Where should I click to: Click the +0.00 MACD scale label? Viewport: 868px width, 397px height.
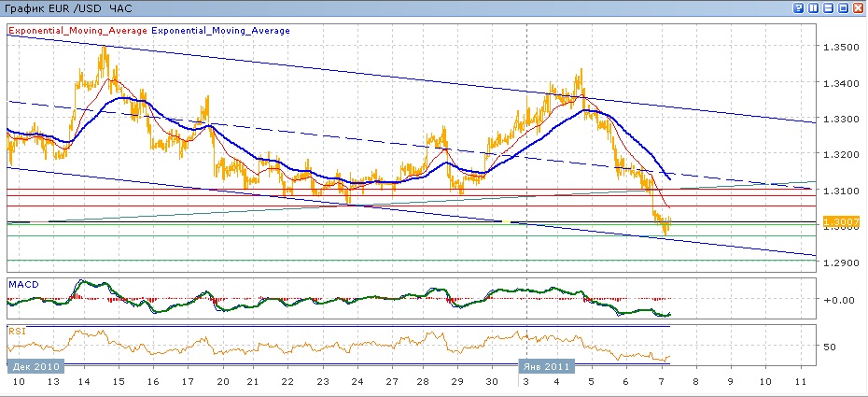[x=834, y=300]
